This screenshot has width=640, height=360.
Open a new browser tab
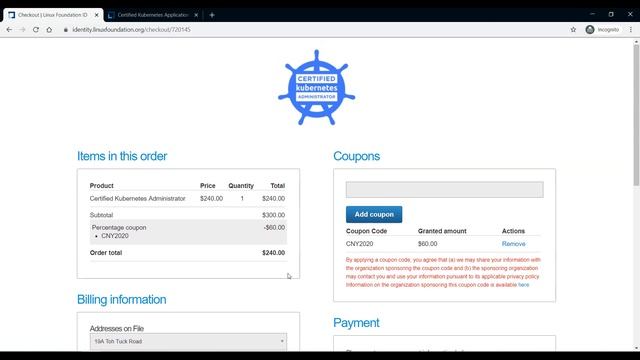211,15
